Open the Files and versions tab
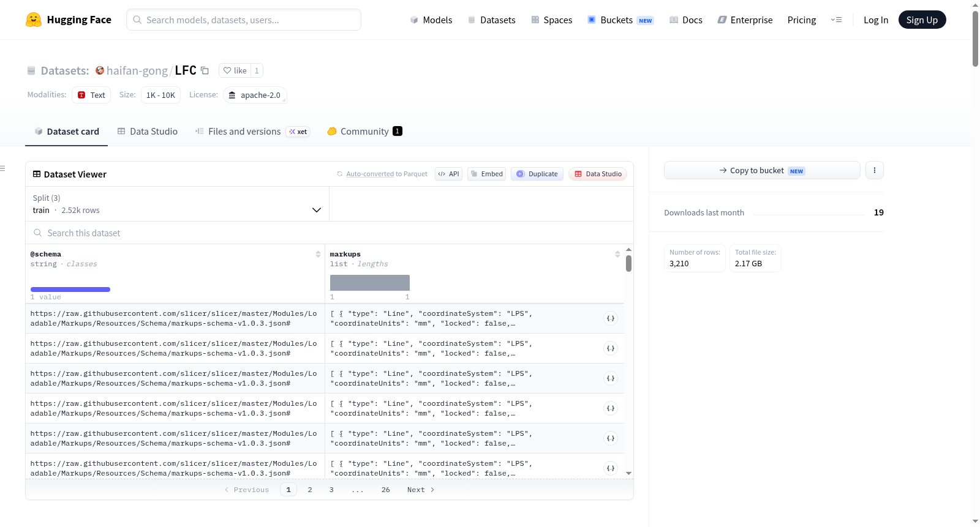The width and height of the screenshot is (980, 527). pos(252,132)
